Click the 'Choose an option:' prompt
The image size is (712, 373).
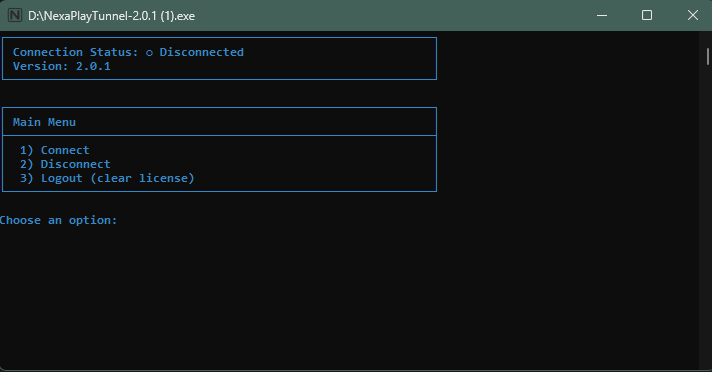(59, 220)
